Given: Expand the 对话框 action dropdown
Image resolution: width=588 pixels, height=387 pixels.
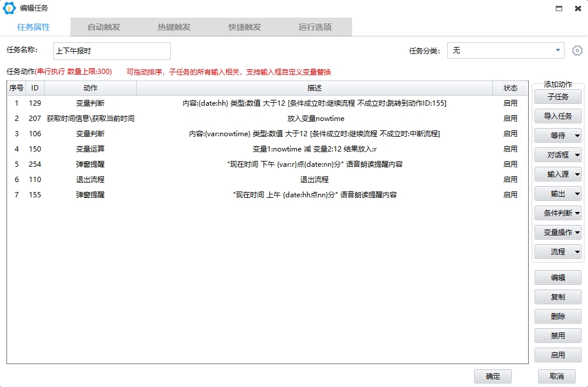Looking at the screenshot, I should click(x=557, y=154).
